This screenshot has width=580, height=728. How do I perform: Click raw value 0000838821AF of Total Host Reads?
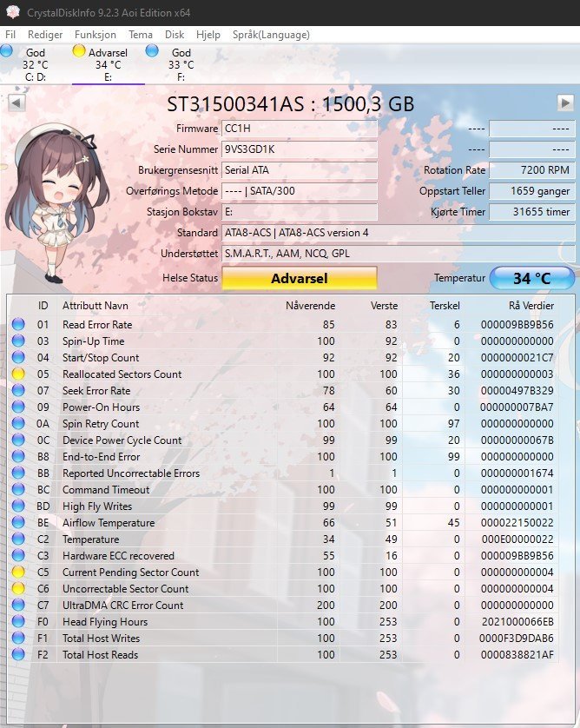point(517,655)
